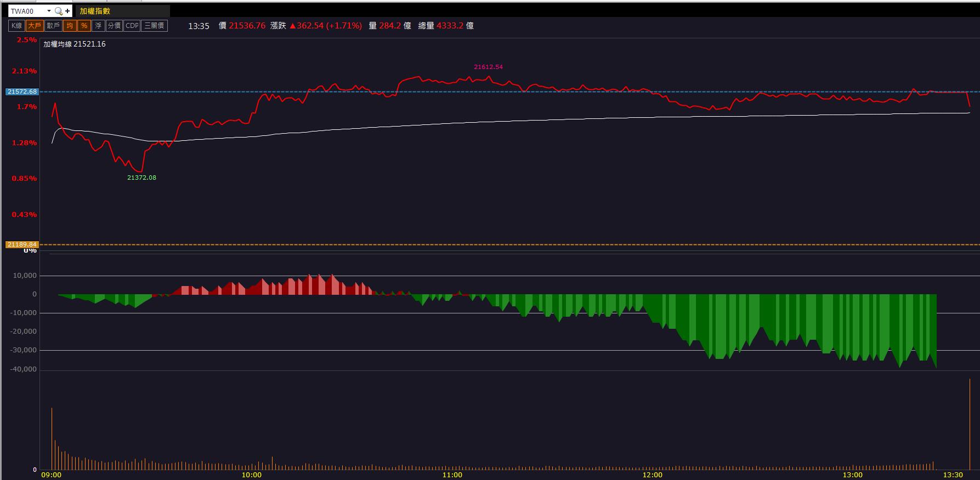Open the TWA00 symbol dropdown arrow
Viewport: 980px width, 480px height.
click(x=49, y=11)
